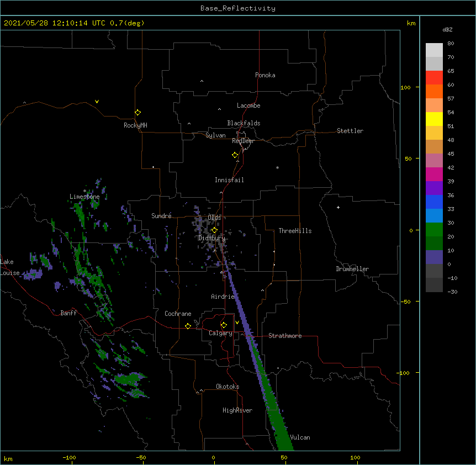Viewport: 476px width, 465px height.
Task: Select the pink 45-42 dBZ legend swatch
Action: [434, 161]
